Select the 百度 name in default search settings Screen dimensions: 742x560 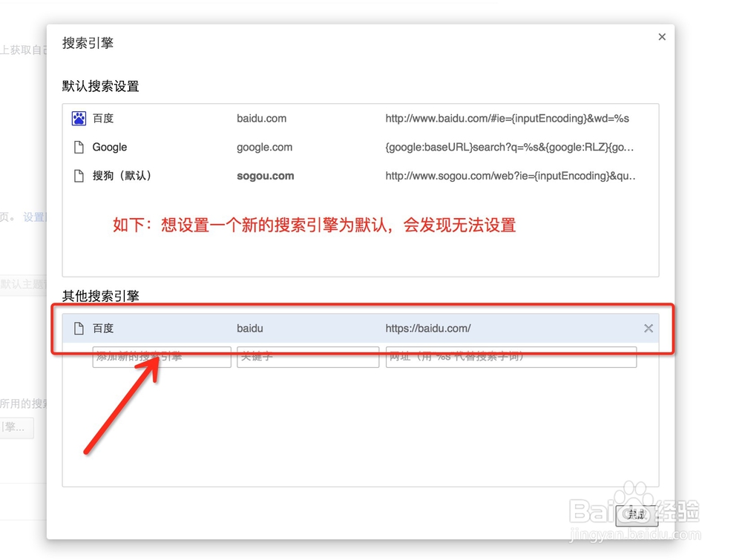(103, 118)
